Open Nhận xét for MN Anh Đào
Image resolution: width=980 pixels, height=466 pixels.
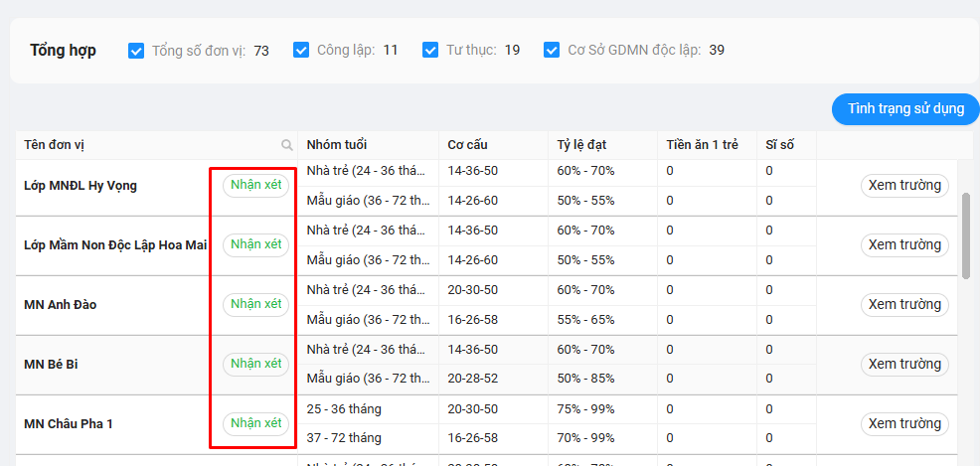click(x=255, y=304)
